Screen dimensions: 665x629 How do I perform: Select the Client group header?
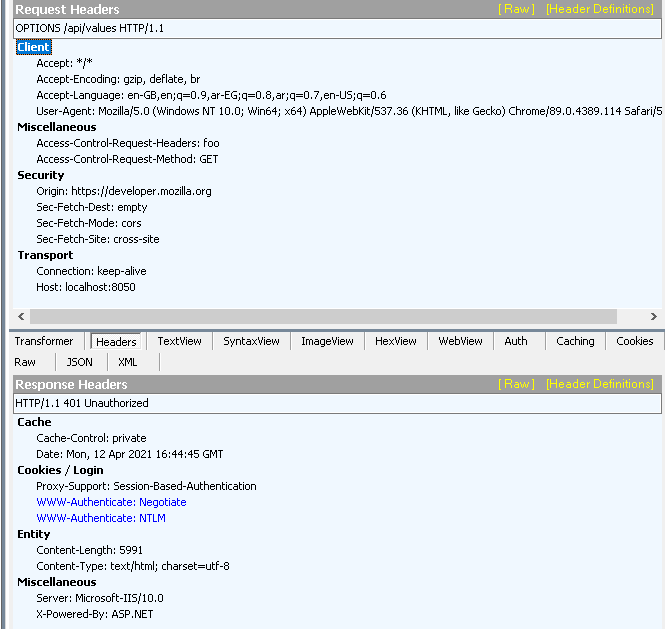(34, 47)
